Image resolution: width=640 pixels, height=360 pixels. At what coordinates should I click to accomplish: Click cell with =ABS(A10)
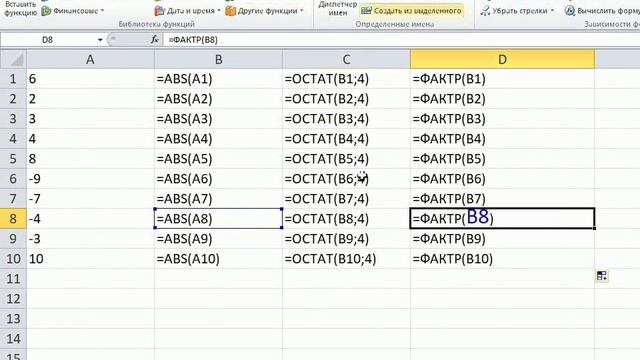click(x=218, y=259)
